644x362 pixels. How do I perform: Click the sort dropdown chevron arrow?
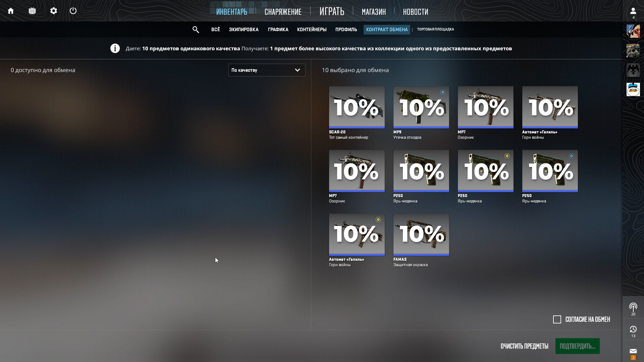298,70
